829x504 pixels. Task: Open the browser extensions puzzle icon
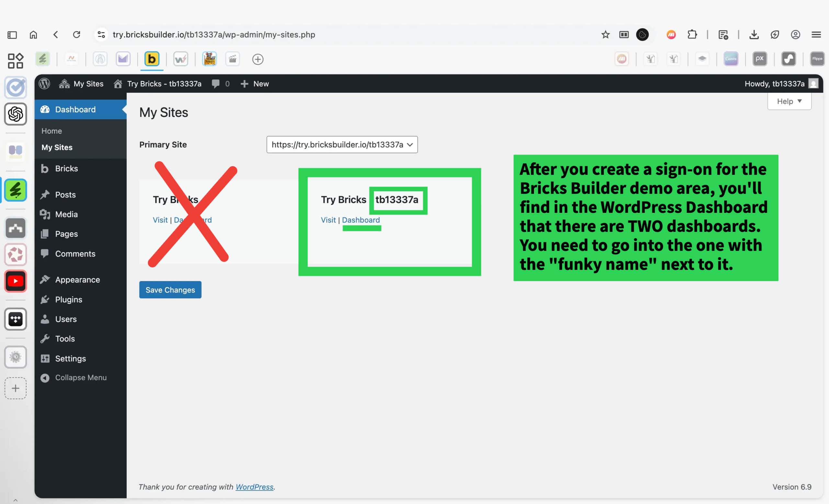click(692, 35)
